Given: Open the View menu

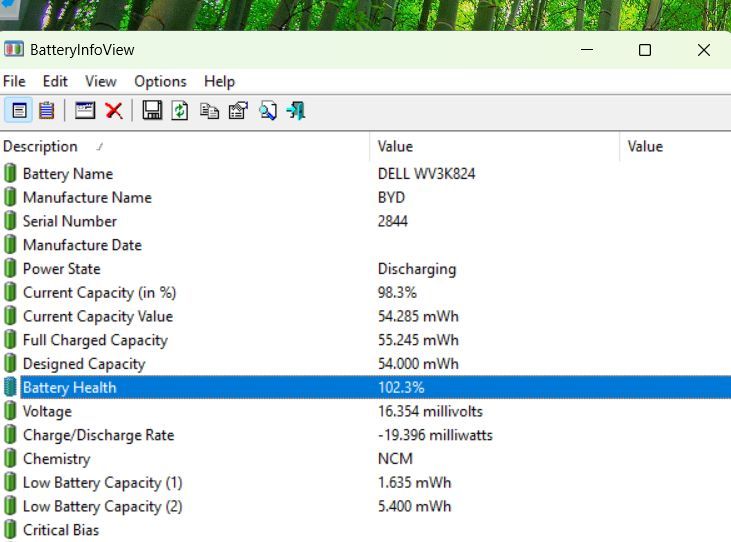Looking at the screenshot, I should pos(100,81).
